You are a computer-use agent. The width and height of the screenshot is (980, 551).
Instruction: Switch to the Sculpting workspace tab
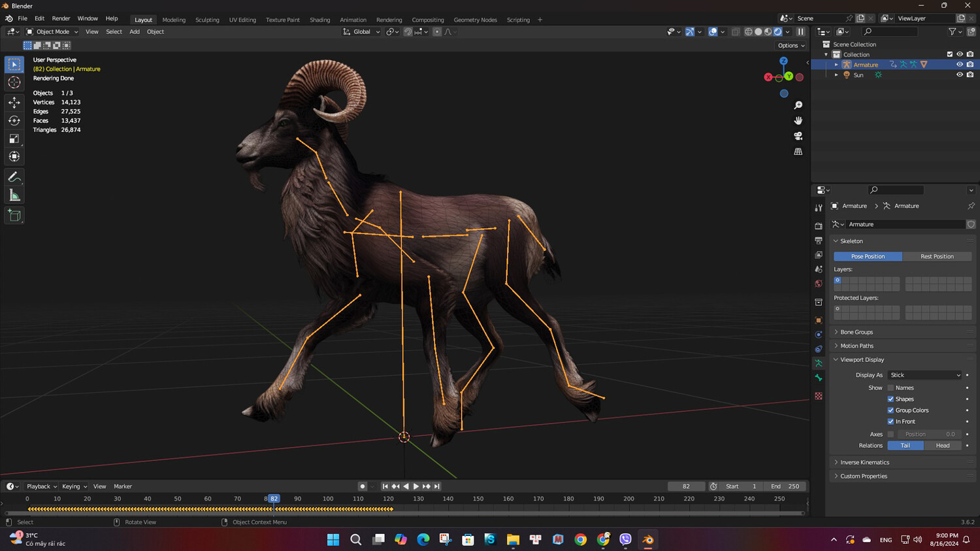point(207,20)
